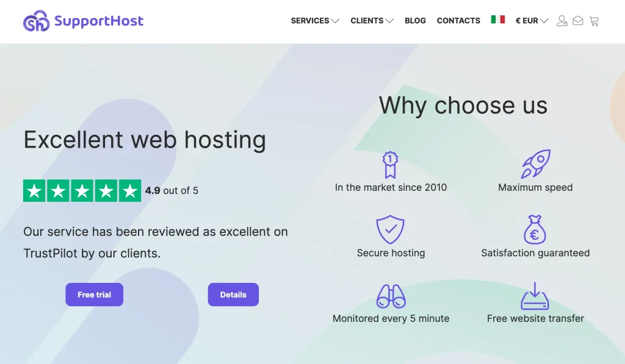
Task: Click the 4.9 out of 5 rating text
Action: [173, 190]
